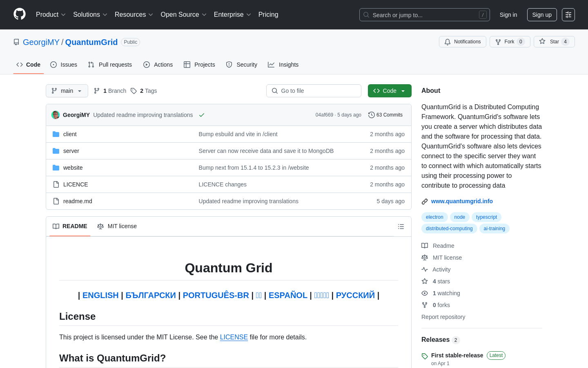Image resolution: width=588 pixels, height=368 pixels.
Task: Fork the repository using Fork button
Action: click(510, 42)
